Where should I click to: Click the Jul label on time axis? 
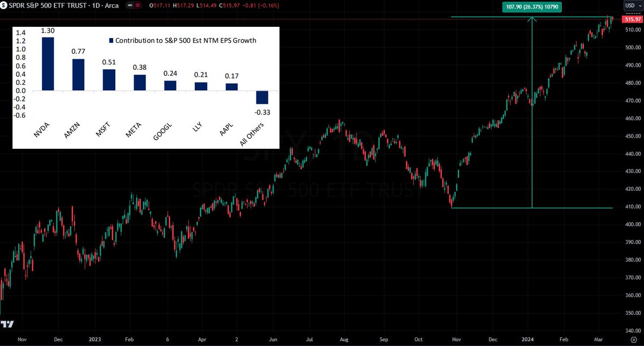pos(309,341)
